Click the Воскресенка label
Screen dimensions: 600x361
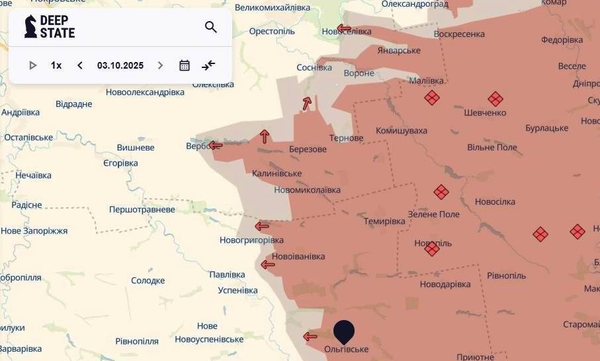coord(459,34)
